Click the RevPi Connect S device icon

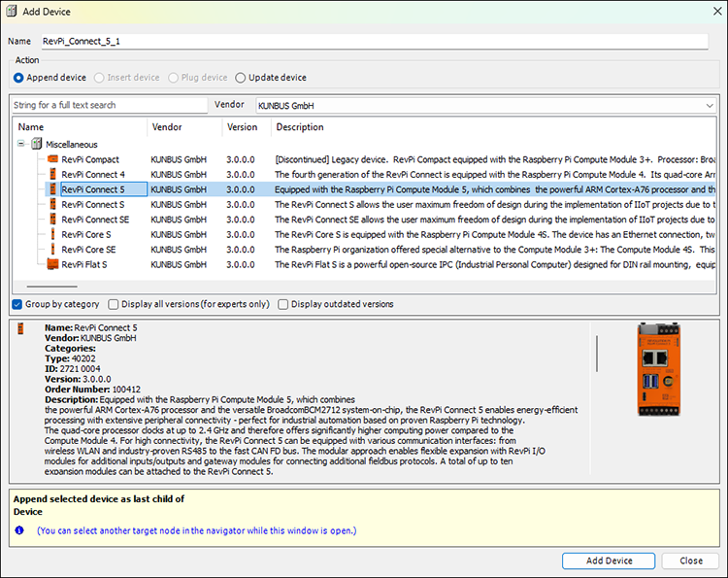(x=53, y=204)
